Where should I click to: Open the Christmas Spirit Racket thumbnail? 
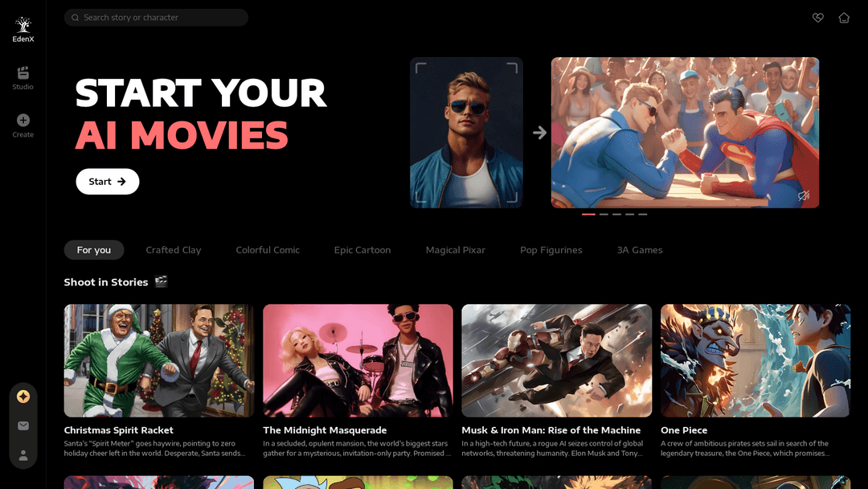pos(159,360)
